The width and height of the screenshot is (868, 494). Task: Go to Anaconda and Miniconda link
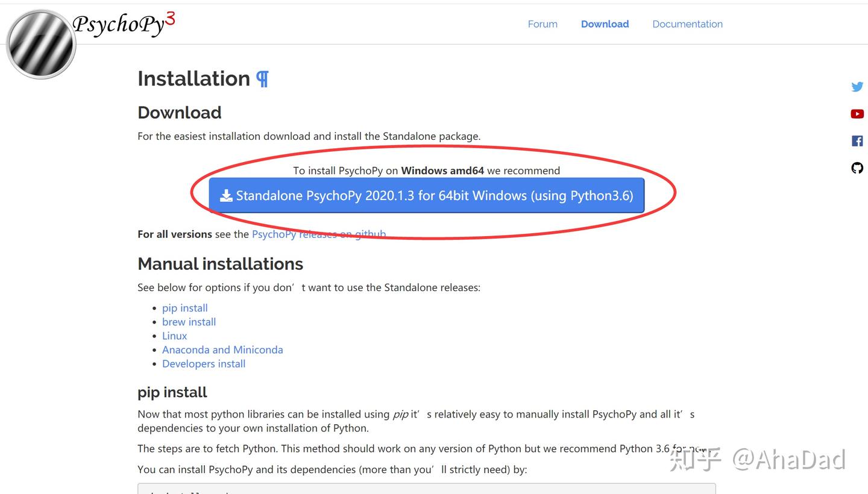[222, 349]
